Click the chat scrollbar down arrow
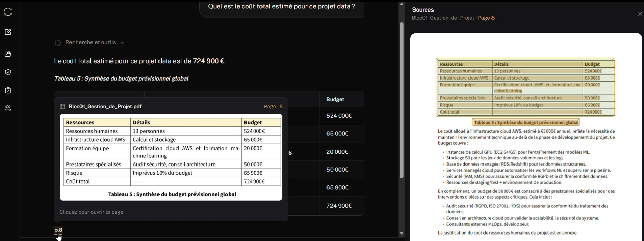Screen dimensions: 644x241 point(402,233)
